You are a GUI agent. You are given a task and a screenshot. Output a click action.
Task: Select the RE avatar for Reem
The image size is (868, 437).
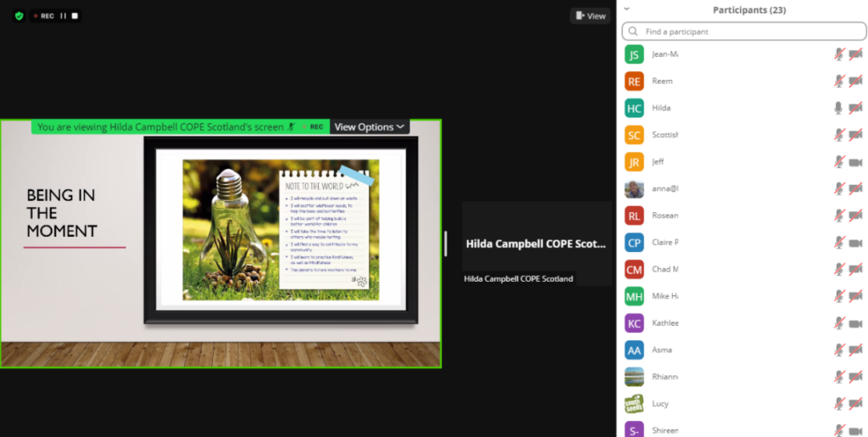click(x=634, y=81)
